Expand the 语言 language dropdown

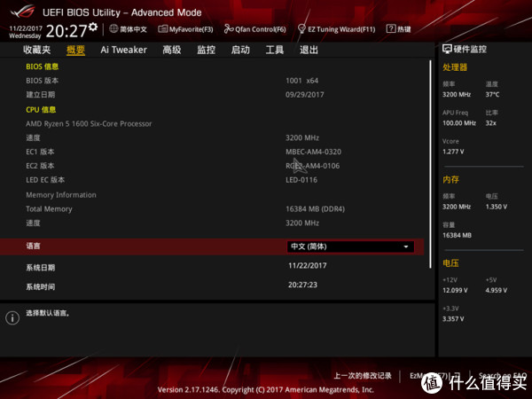point(350,246)
